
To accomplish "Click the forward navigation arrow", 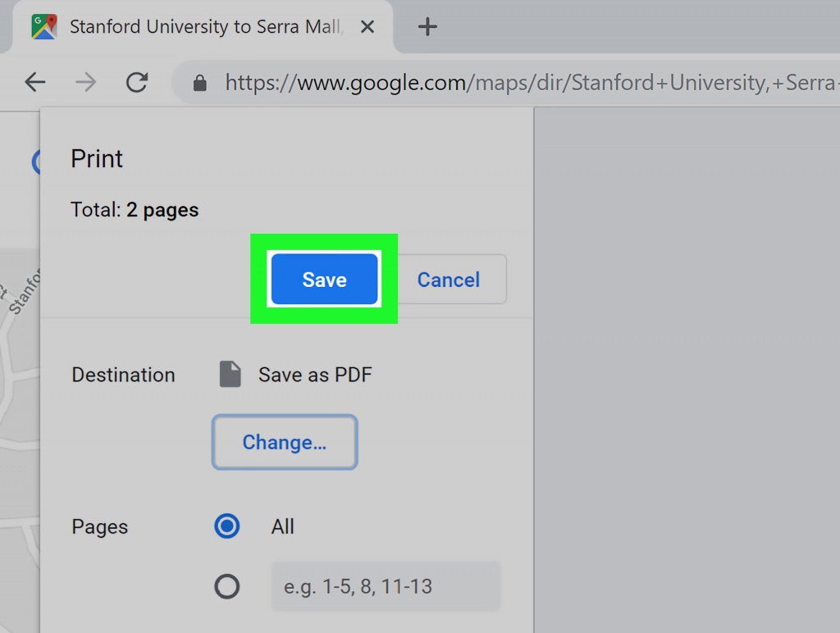I will [86, 82].
